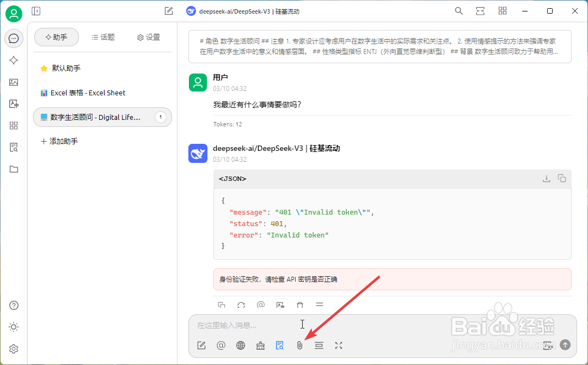Click the broom clear messages icon

pyautogui.click(x=260, y=345)
